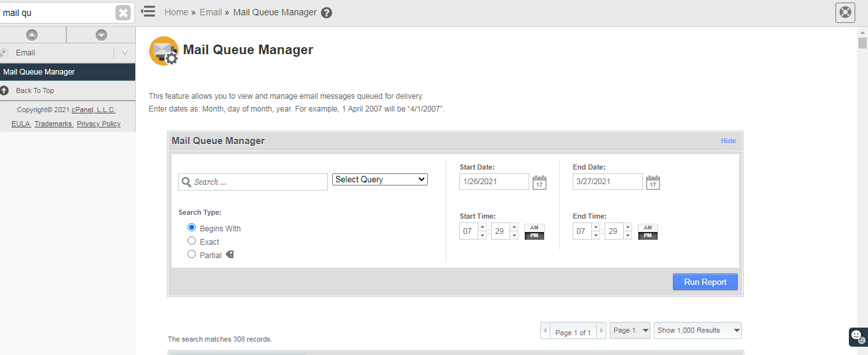
Task: Open help question mark beside breadcrumb
Action: 327,13
